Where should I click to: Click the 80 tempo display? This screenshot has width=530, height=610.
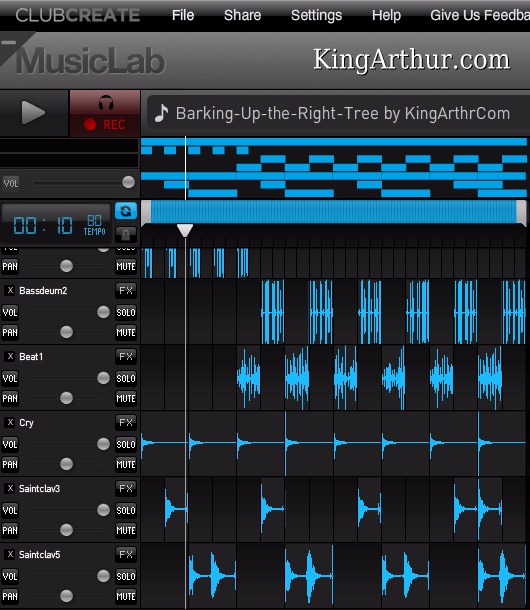click(x=94, y=225)
